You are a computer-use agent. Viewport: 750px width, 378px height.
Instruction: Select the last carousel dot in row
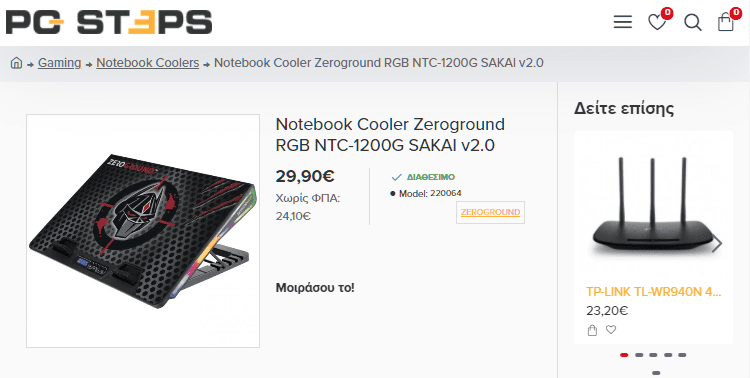pyautogui.click(x=682, y=355)
